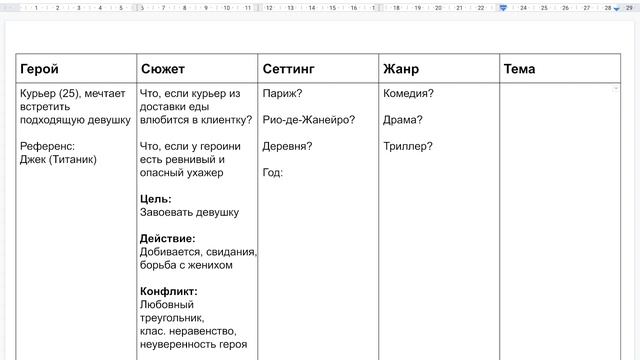Click the line "борьба с женихом"
Screen dimensions: 640x360
pyautogui.click(x=186, y=265)
